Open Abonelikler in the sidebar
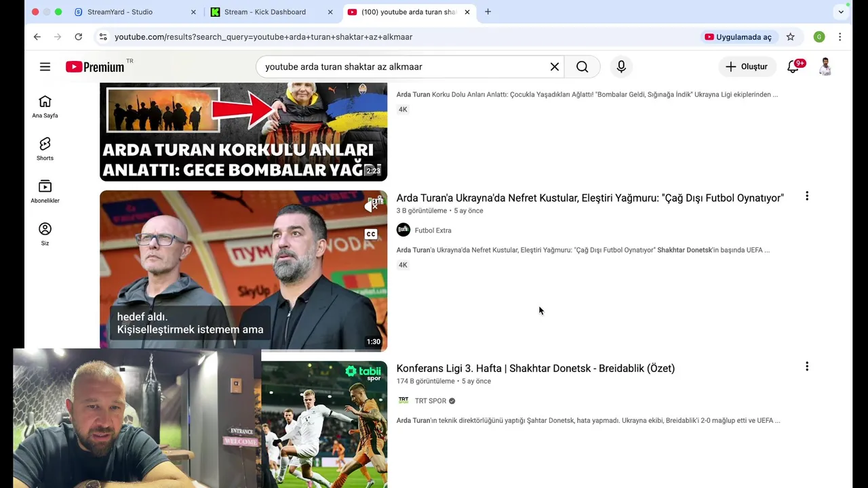The height and width of the screenshot is (488, 868). coord(45,192)
